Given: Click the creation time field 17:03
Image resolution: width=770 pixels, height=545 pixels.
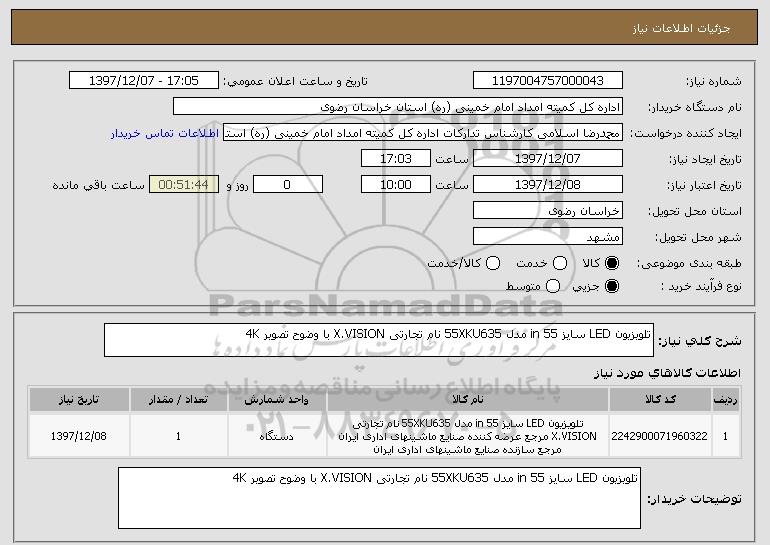Looking at the screenshot, I should click(396, 159).
